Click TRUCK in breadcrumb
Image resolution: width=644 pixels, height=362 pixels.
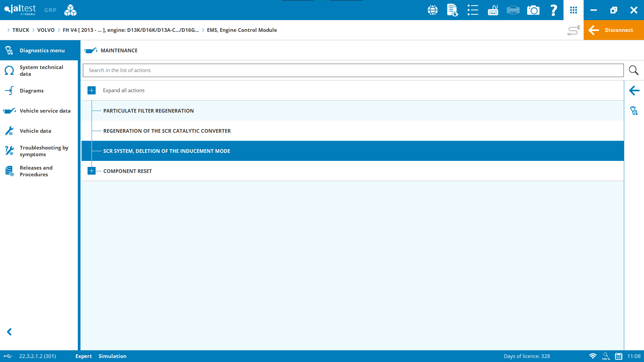click(x=21, y=30)
